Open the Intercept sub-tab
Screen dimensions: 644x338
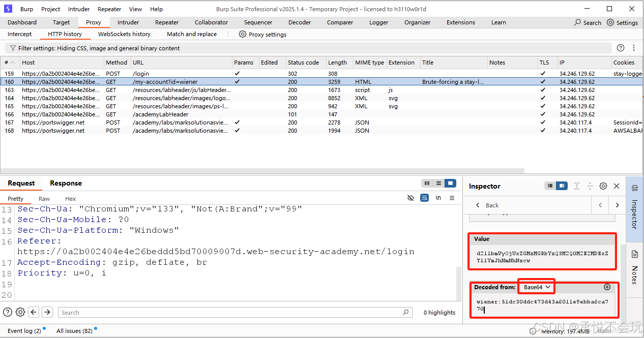point(20,34)
